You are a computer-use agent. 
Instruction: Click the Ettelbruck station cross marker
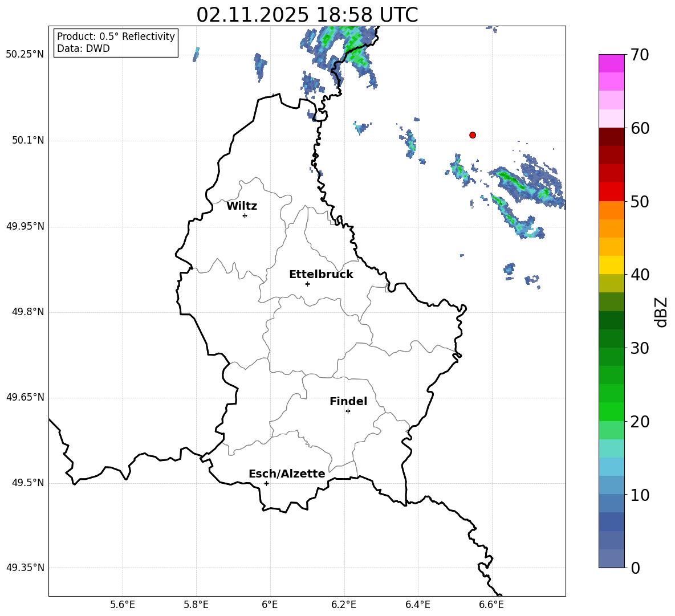[x=307, y=284]
